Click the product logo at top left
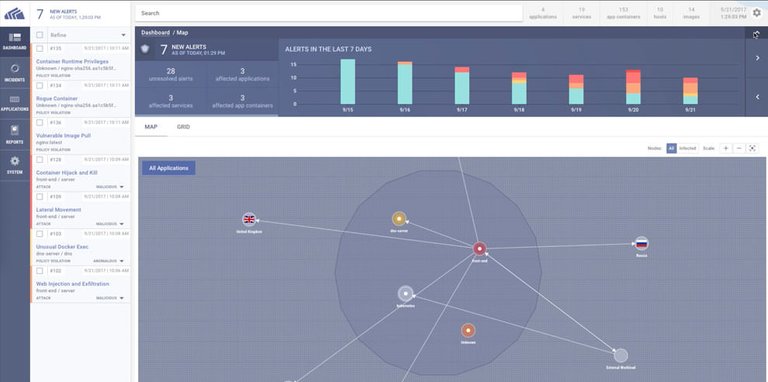This screenshot has width=768, height=382. (14, 13)
